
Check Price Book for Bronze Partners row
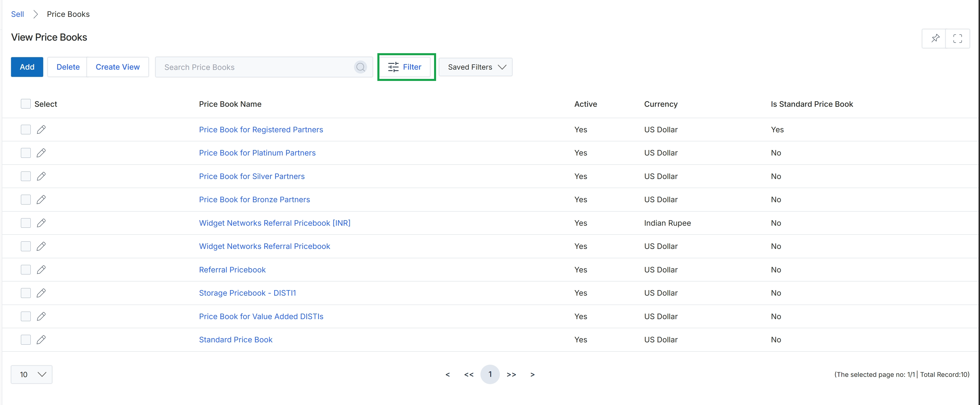click(26, 200)
